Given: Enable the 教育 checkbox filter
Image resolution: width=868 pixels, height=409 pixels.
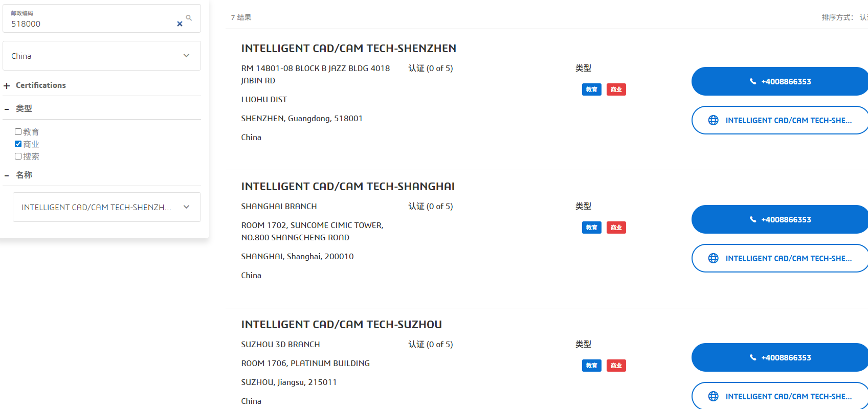Looking at the screenshot, I should pyautogui.click(x=18, y=131).
